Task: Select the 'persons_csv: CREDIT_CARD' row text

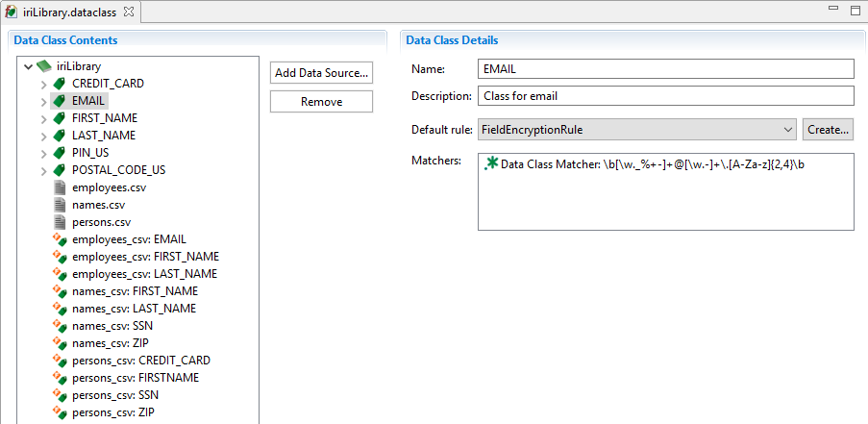Action: pos(141,361)
